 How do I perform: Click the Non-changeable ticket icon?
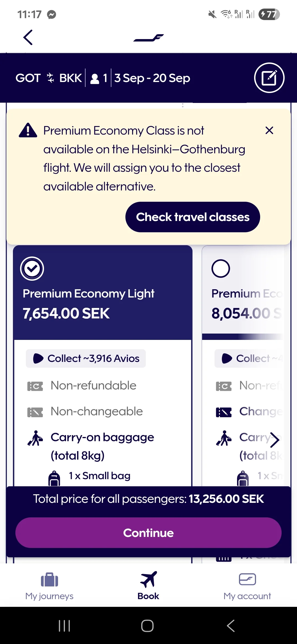(35, 412)
